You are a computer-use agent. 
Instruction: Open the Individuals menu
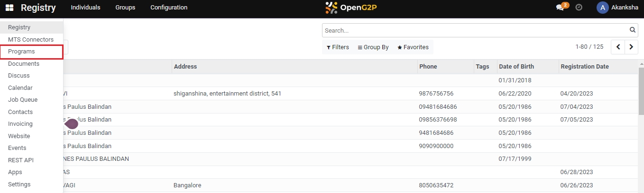(85, 8)
